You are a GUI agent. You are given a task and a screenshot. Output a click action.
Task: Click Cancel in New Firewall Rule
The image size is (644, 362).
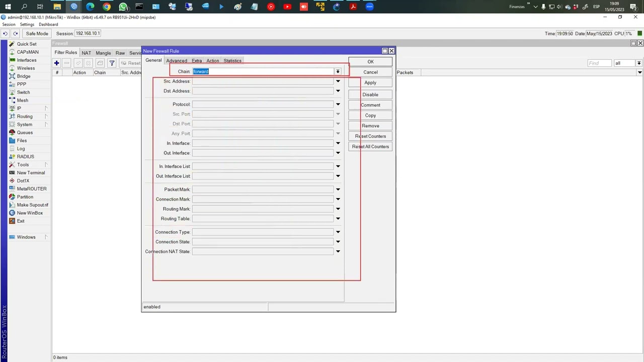tap(370, 72)
